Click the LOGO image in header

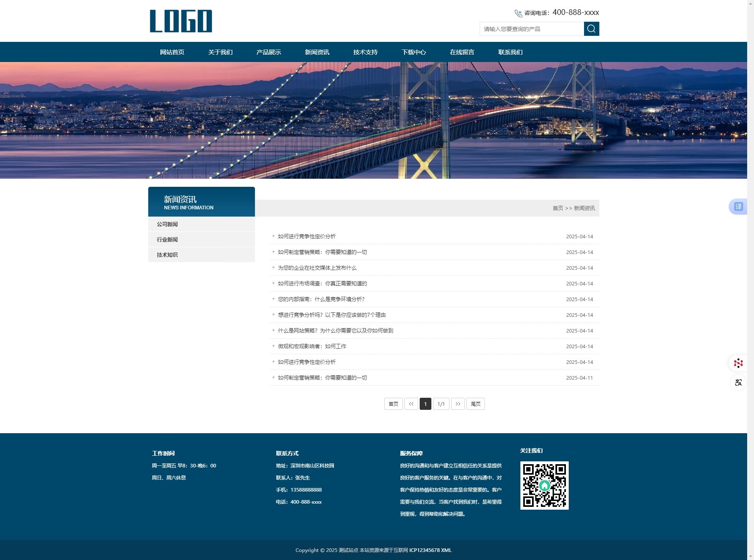(x=181, y=21)
